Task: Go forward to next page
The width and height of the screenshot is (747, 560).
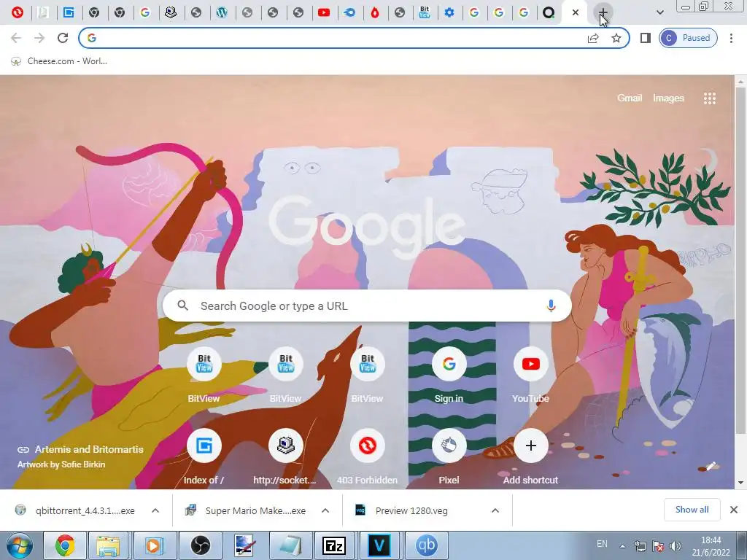Action: pyautogui.click(x=39, y=38)
